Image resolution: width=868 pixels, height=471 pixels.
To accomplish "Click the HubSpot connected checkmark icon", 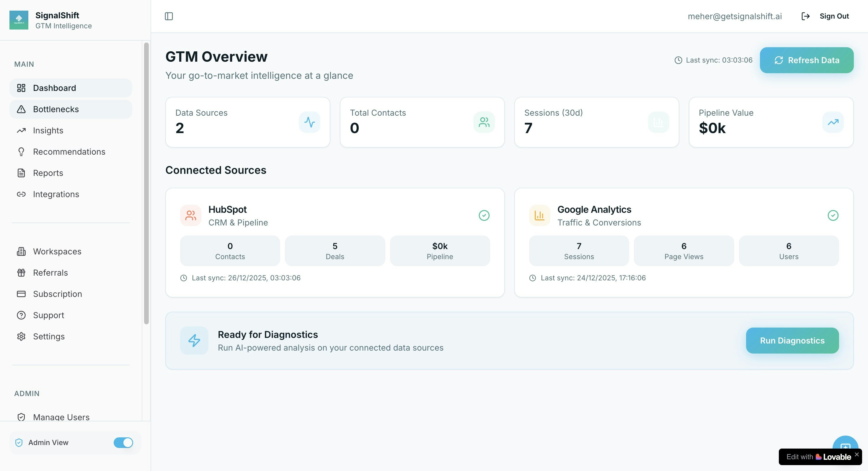I will pyautogui.click(x=484, y=215).
